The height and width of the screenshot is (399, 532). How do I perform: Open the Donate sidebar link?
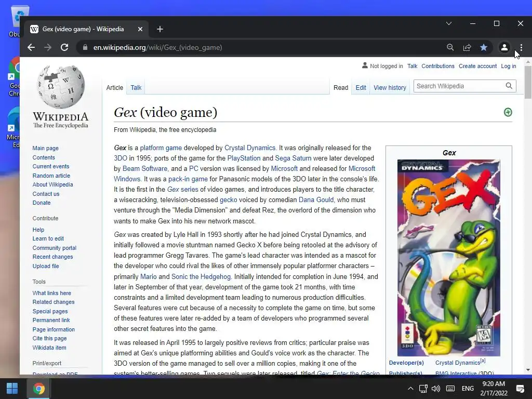[x=42, y=203]
